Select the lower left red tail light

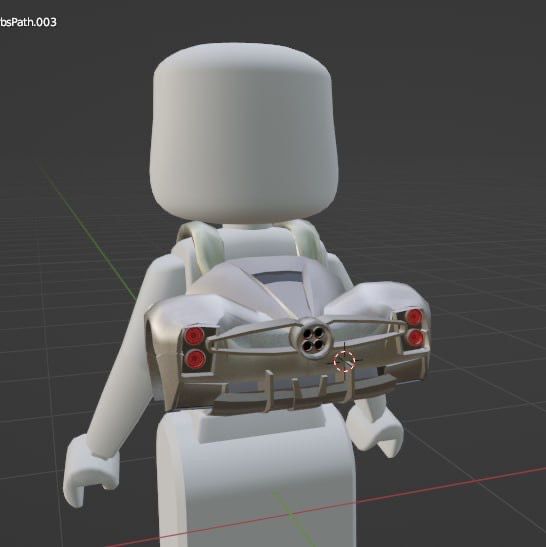coord(195,360)
